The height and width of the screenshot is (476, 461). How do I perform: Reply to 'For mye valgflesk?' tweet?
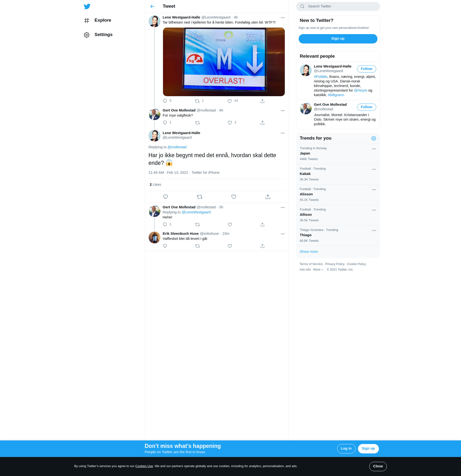pos(165,123)
